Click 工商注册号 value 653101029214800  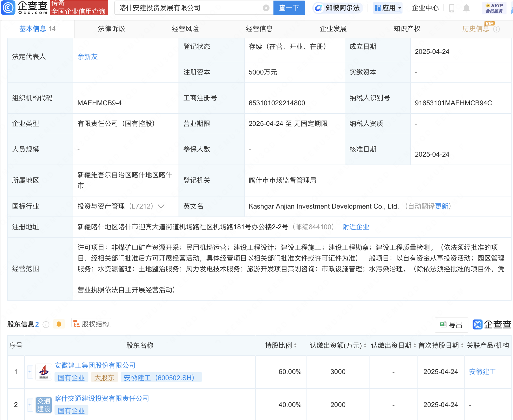pyautogui.click(x=277, y=103)
